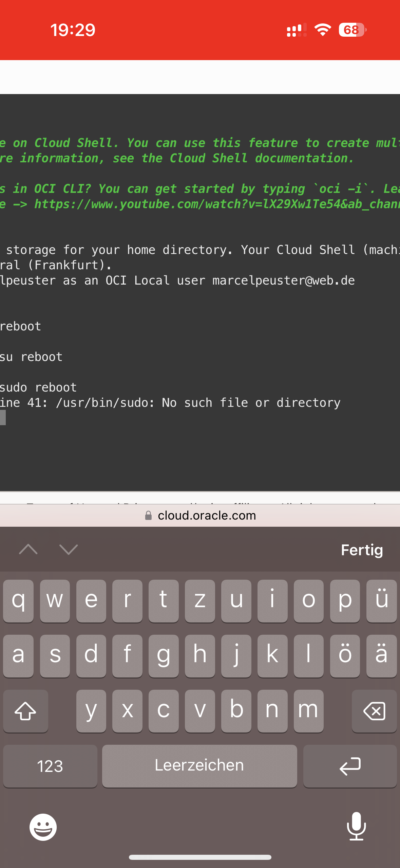Tap the cellular signal bars icon
This screenshot has height=868, width=400.
(x=296, y=30)
